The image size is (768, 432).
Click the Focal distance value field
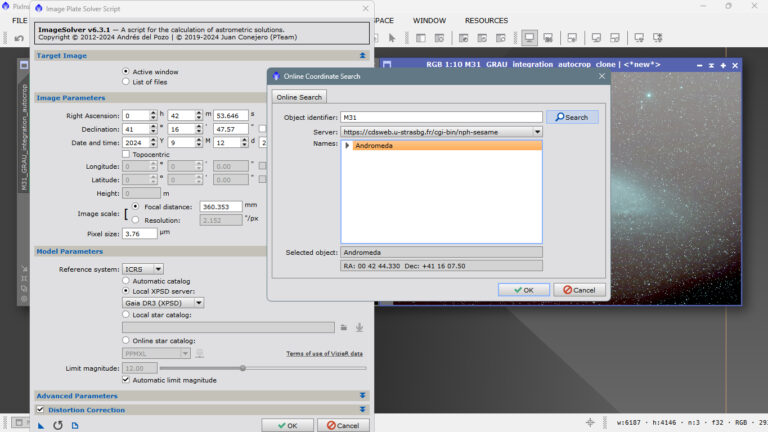tap(221, 207)
